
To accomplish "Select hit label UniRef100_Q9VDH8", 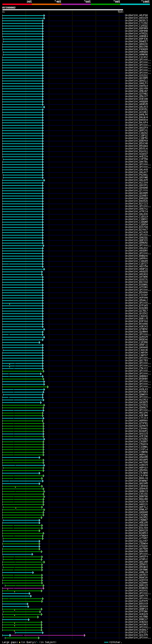I will 136,188.
